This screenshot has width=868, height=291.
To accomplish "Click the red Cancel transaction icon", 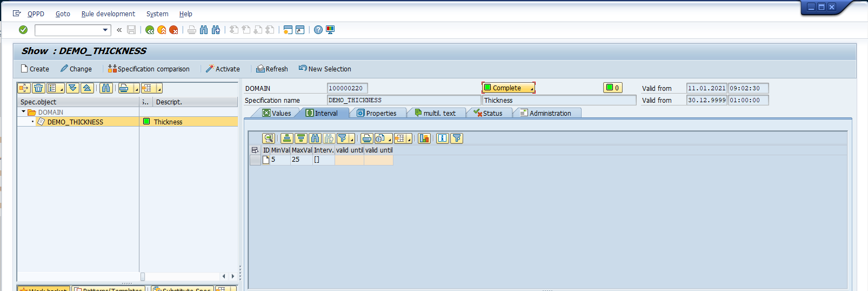I will [x=173, y=30].
